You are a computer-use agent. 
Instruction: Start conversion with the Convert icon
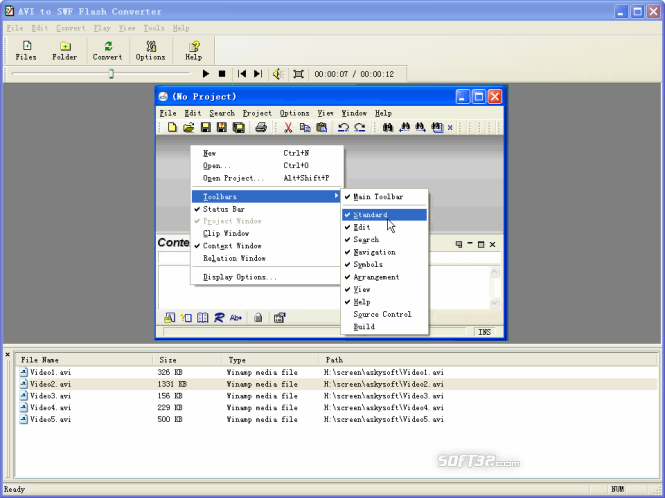(108, 50)
